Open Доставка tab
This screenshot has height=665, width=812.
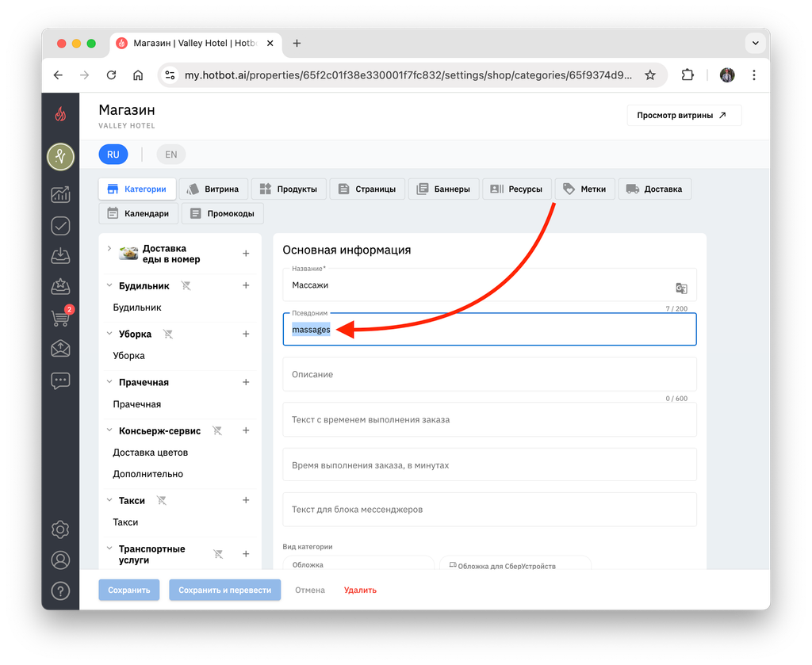(x=654, y=189)
